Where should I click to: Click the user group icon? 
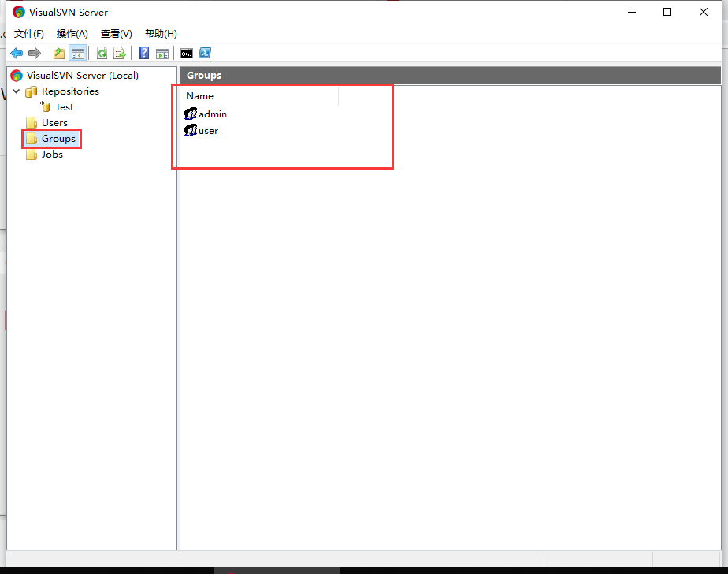tap(191, 130)
